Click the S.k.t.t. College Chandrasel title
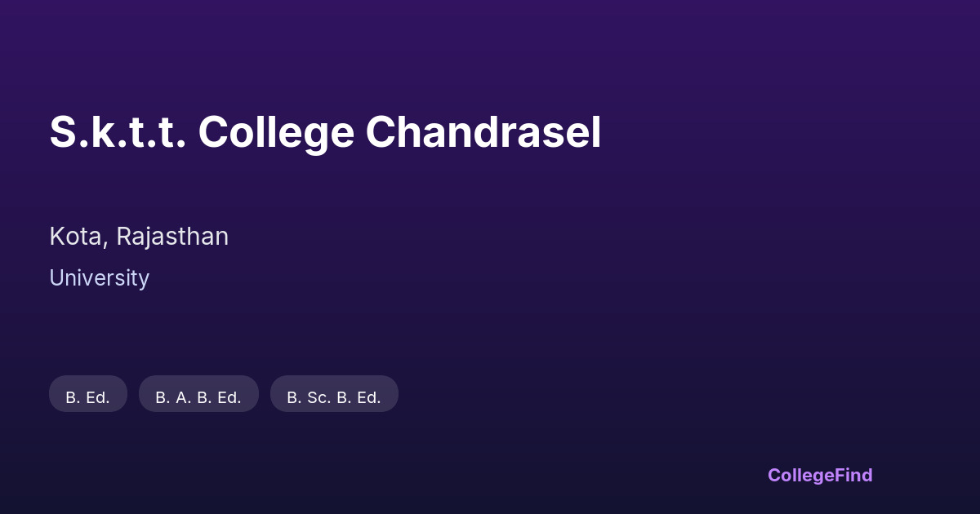The width and height of the screenshot is (980, 514). (325, 132)
